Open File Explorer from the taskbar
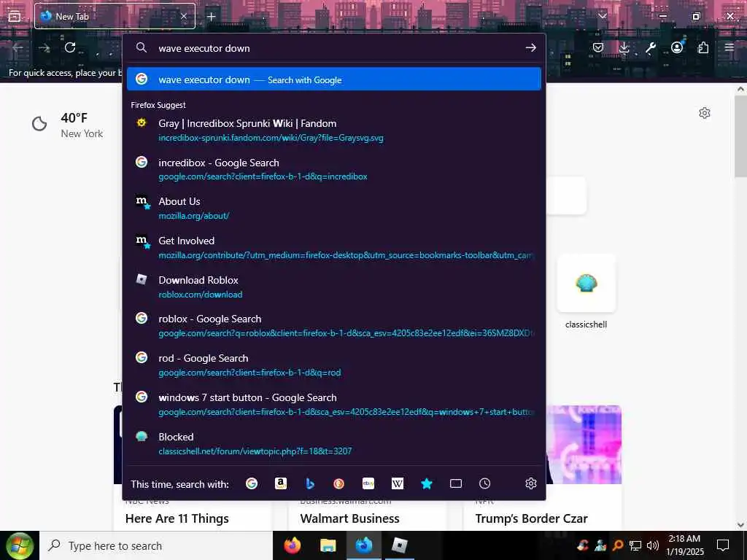Viewport: 747px width, 560px height. click(x=328, y=545)
